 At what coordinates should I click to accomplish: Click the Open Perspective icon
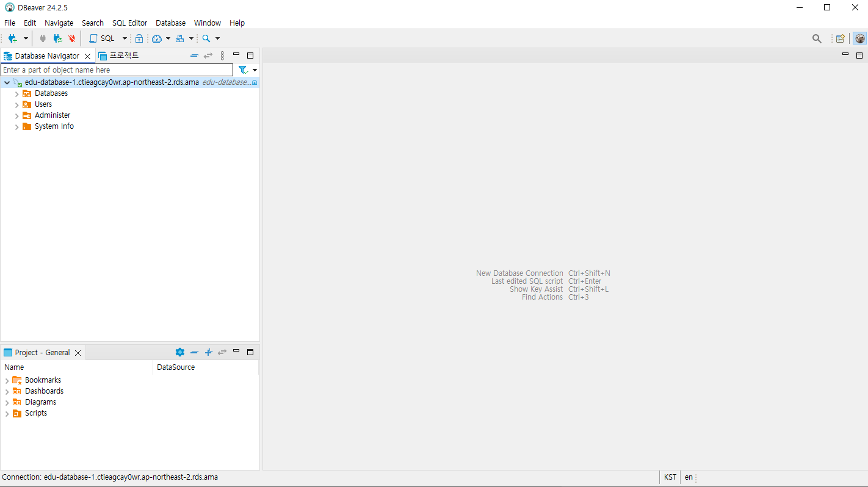tap(841, 38)
